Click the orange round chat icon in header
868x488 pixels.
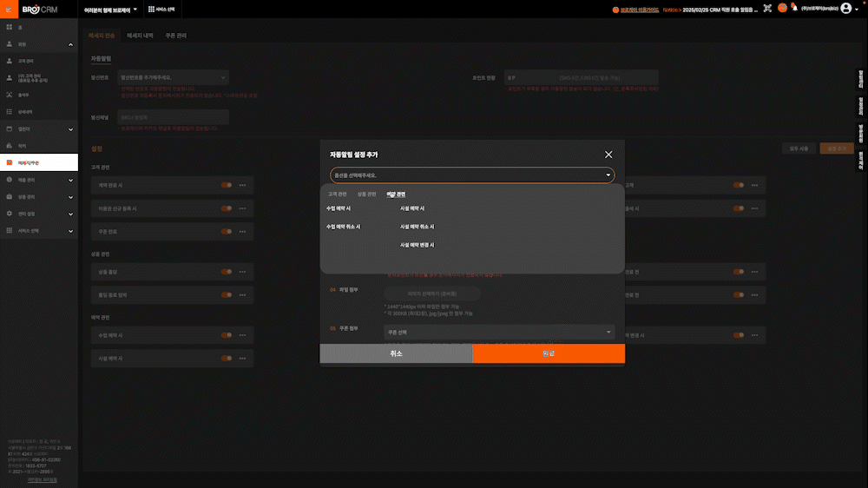click(x=782, y=8)
